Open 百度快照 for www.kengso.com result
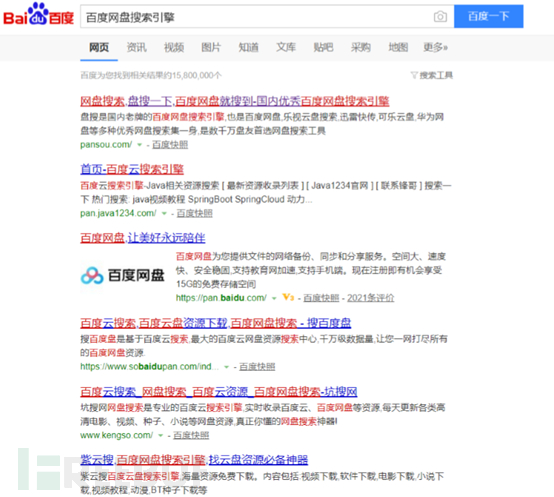Image resolution: width=554 pixels, height=497 pixels. click(191, 436)
